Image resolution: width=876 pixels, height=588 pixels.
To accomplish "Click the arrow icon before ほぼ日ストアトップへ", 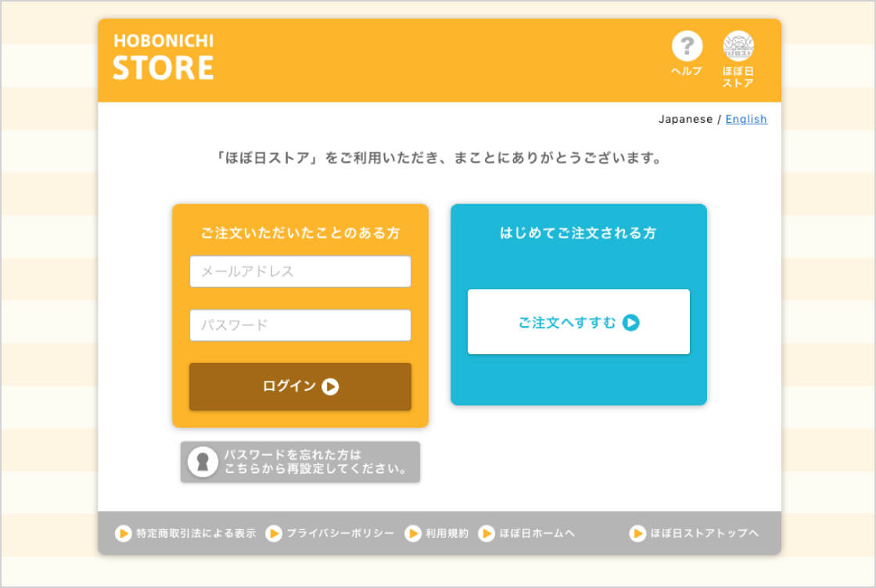I will (x=638, y=533).
